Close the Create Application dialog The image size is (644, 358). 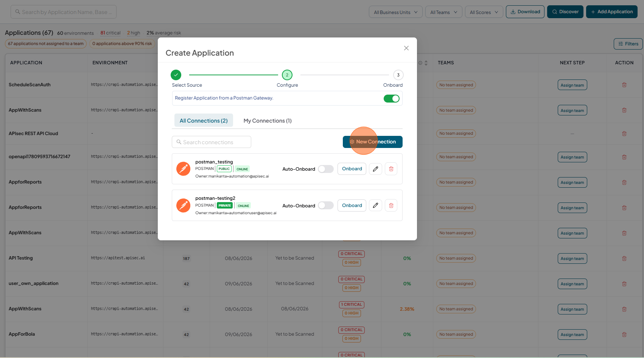tap(406, 48)
